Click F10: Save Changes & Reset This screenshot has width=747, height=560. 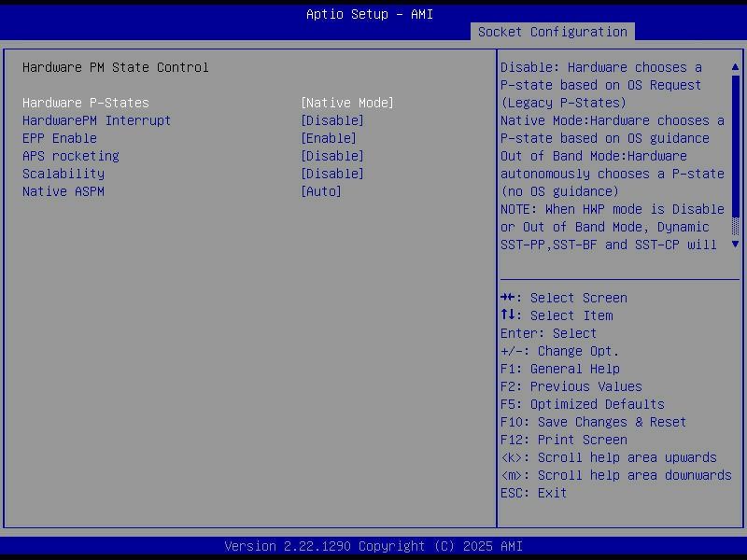click(593, 422)
